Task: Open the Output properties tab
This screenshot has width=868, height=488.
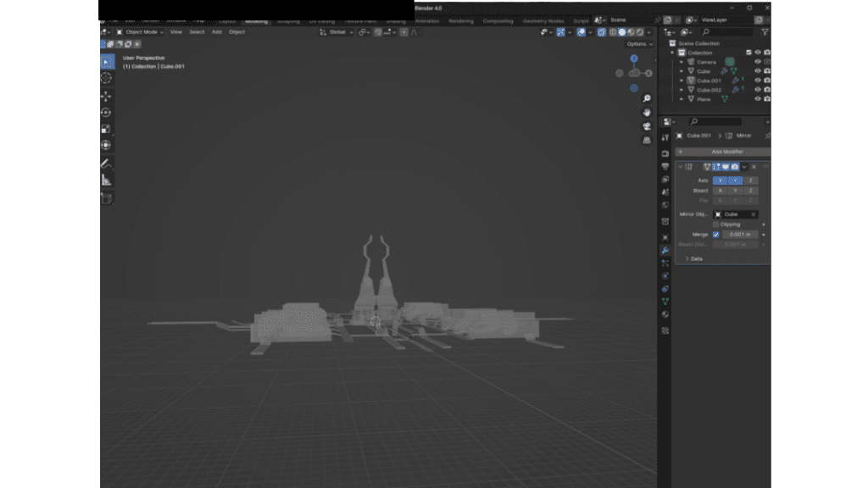Action: pos(665,167)
